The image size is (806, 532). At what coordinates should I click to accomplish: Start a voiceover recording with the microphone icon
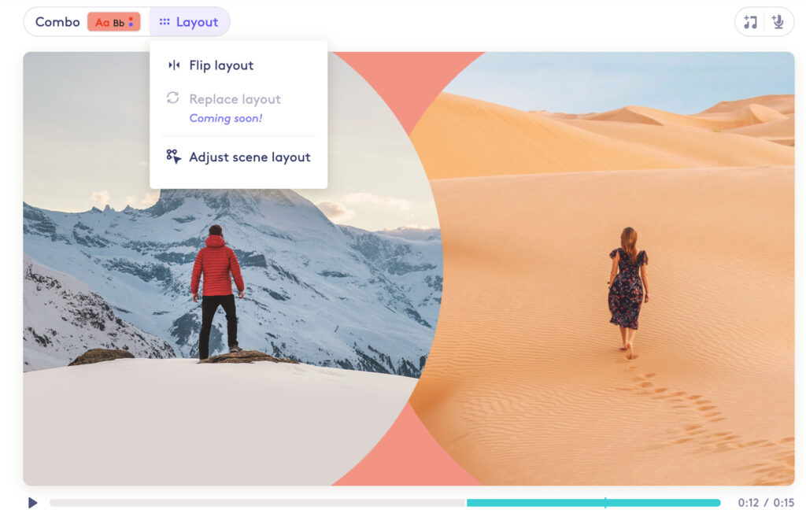click(x=779, y=22)
